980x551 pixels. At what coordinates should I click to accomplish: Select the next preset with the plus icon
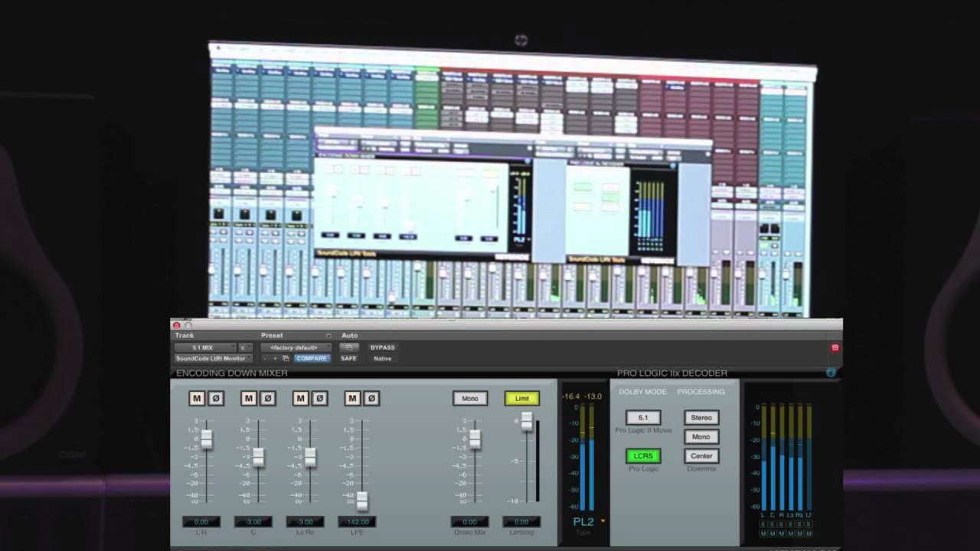pos(275,358)
